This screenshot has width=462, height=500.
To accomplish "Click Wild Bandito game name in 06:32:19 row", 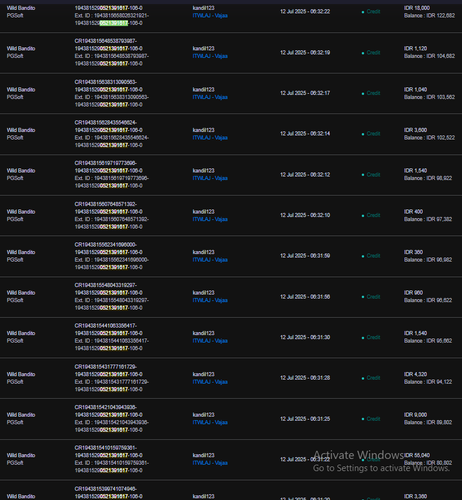I will 21,49.
